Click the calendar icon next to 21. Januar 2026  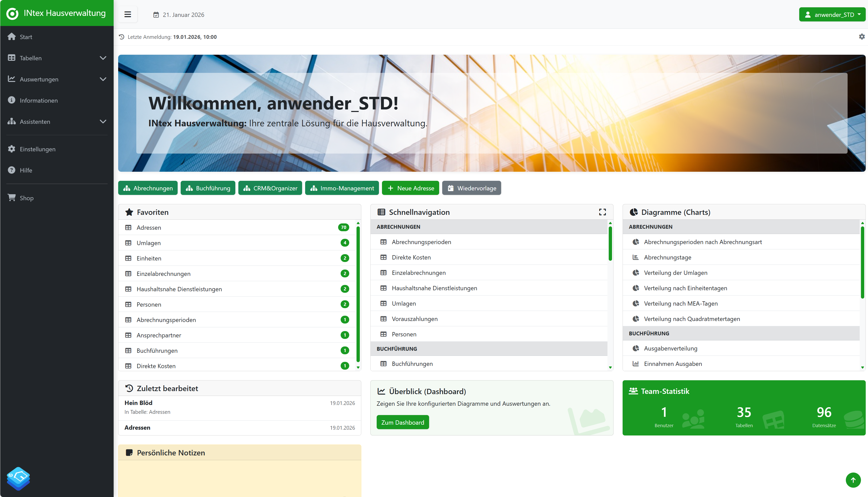[156, 14]
